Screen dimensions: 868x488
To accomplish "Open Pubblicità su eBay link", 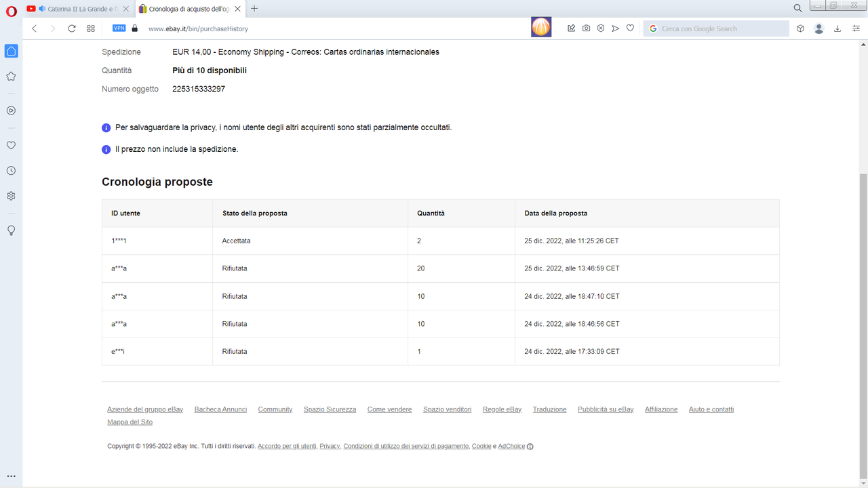I will pos(606,409).
